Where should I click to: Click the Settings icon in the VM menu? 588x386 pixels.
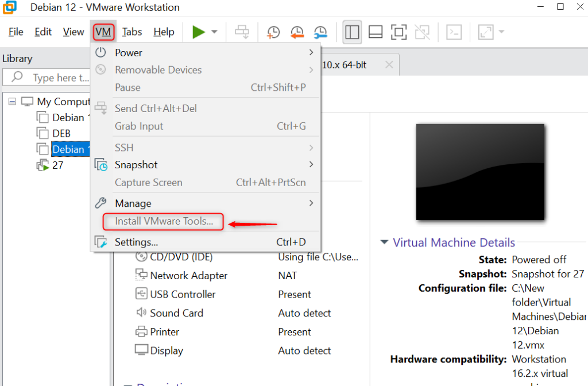(101, 242)
